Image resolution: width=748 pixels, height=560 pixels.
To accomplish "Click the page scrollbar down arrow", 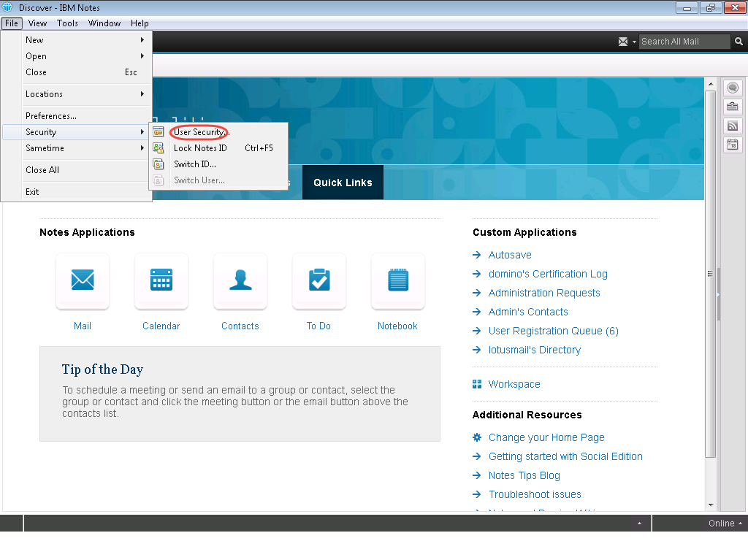I will tap(711, 505).
